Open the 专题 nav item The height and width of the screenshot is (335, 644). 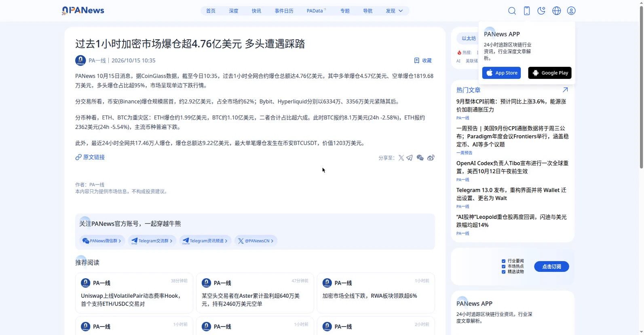pyautogui.click(x=345, y=11)
